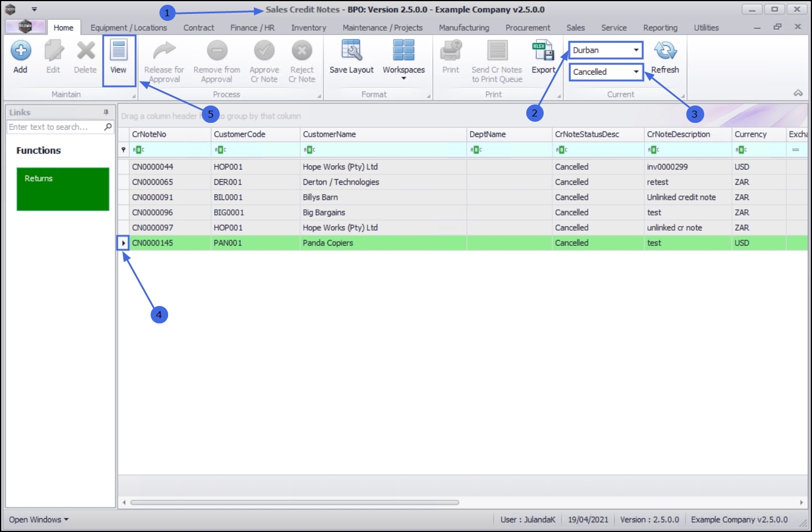The image size is (812, 532).
Task: Open the quick access toolbar dropdown arrow
Action: point(34,9)
